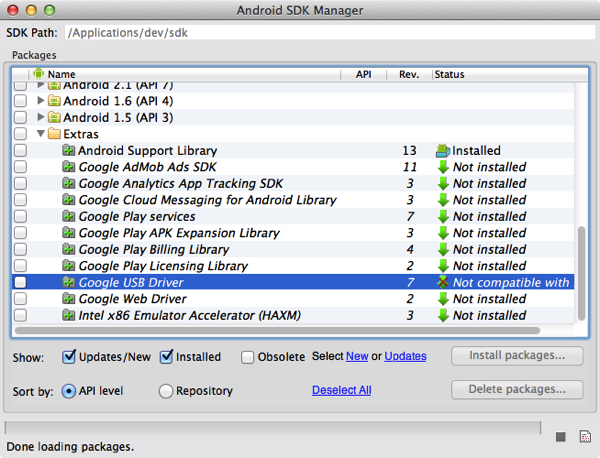Select Sort by API level radio button
Screen dimensions: 600x458
[68, 391]
